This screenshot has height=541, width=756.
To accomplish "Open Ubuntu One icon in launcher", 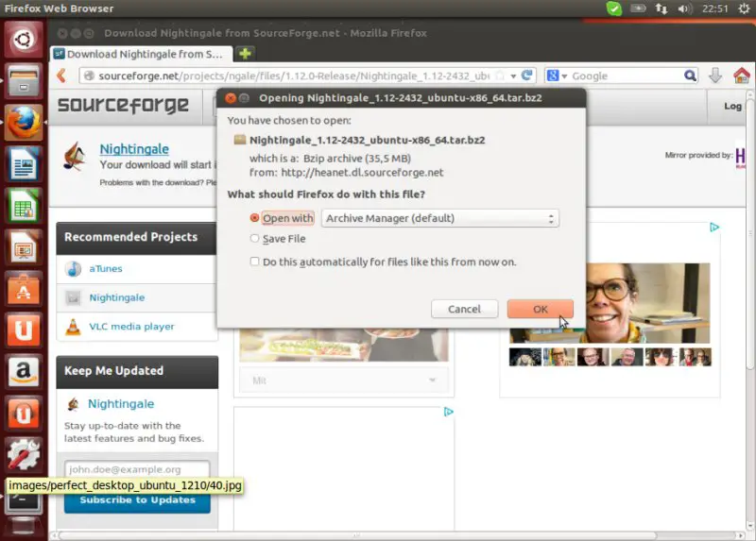I will click(x=23, y=330).
